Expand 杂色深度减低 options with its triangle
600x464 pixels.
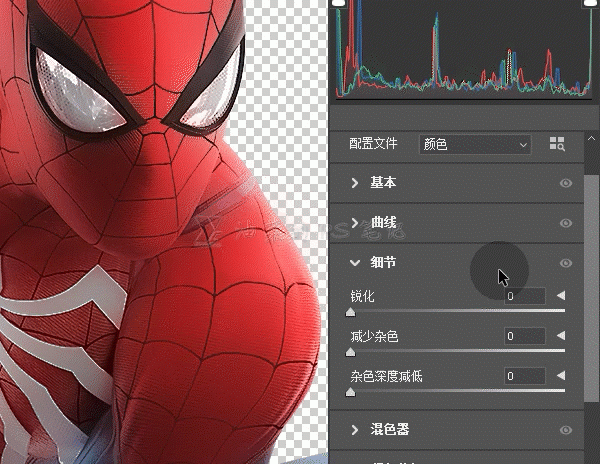click(561, 376)
